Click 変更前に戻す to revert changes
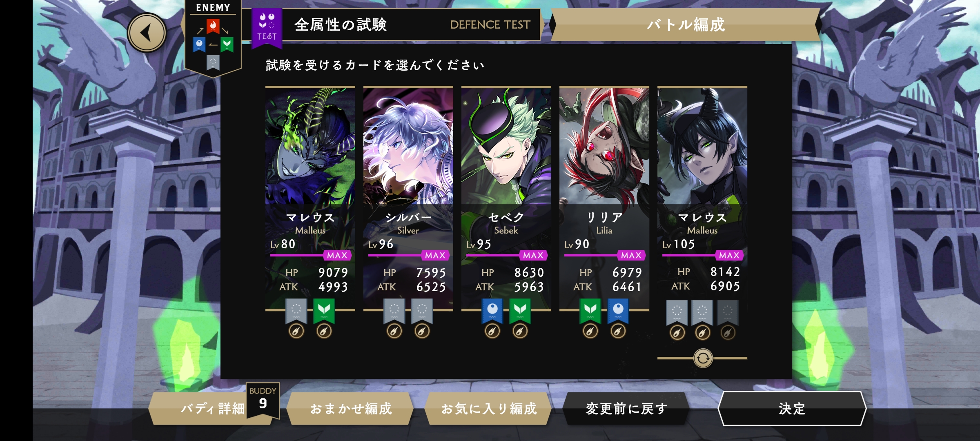The height and width of the screenshot is (441, 980). 626,408
